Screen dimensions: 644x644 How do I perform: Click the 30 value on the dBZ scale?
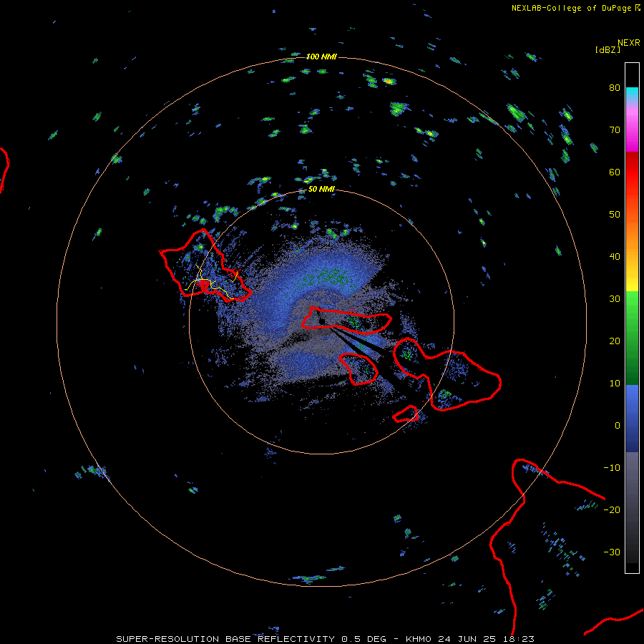coord(615,298)
